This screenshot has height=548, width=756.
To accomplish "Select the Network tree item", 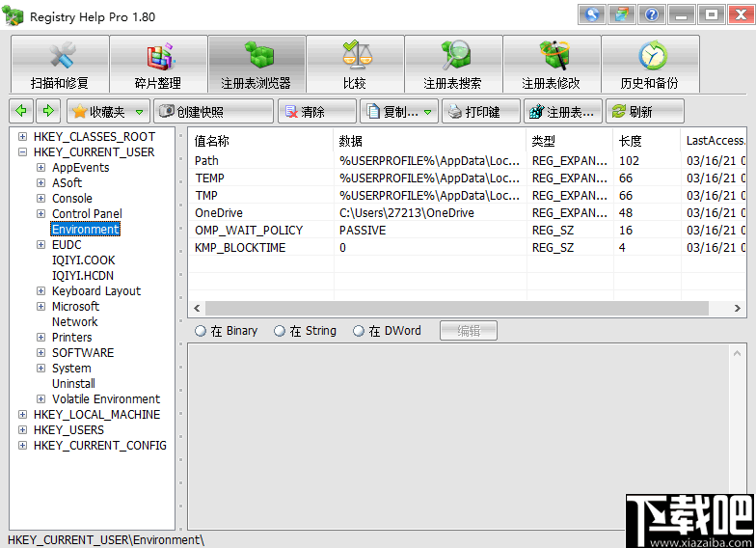I will tap(75, 322).
